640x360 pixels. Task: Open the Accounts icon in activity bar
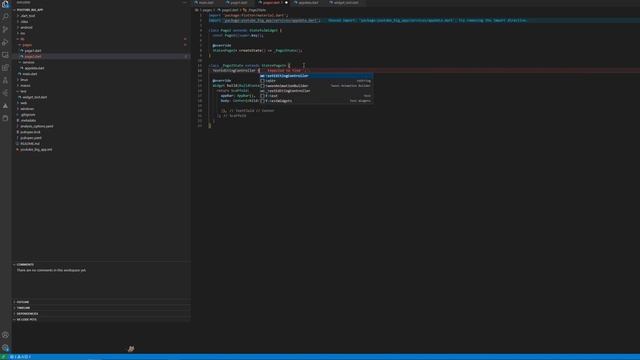(x=5, y=335)
